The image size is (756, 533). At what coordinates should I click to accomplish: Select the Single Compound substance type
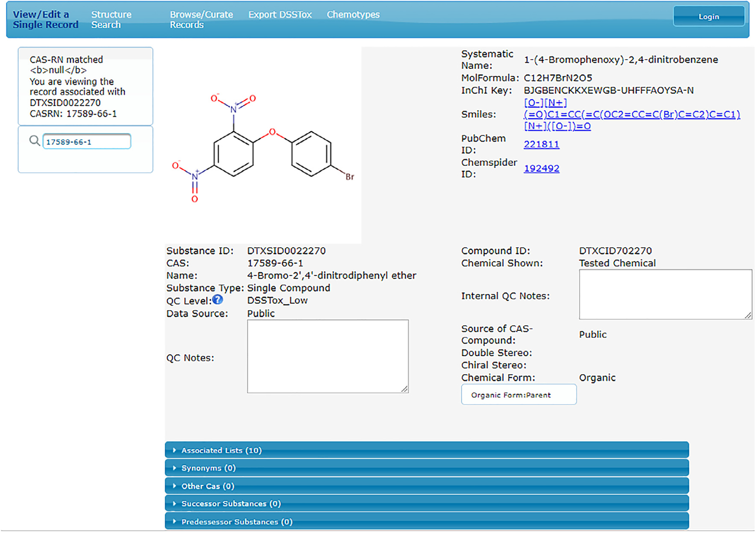tap(288, 288)
